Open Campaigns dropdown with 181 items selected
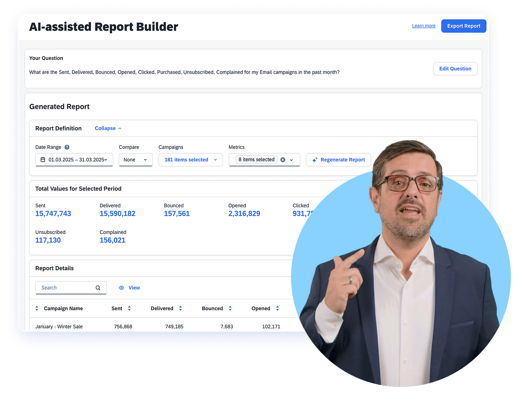This screenshot has width=532, height=407. coord(190,160)
